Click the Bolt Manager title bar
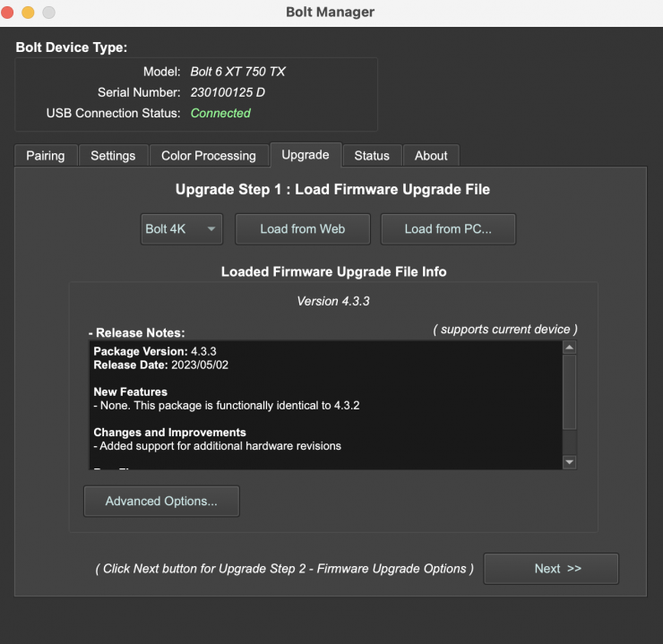The image size is (663, 644). click(331, 13)
